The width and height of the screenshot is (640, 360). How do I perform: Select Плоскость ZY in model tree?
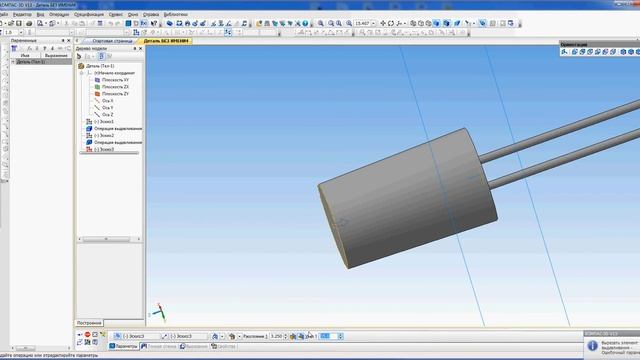pyautogui.click(x=115, y=94)
